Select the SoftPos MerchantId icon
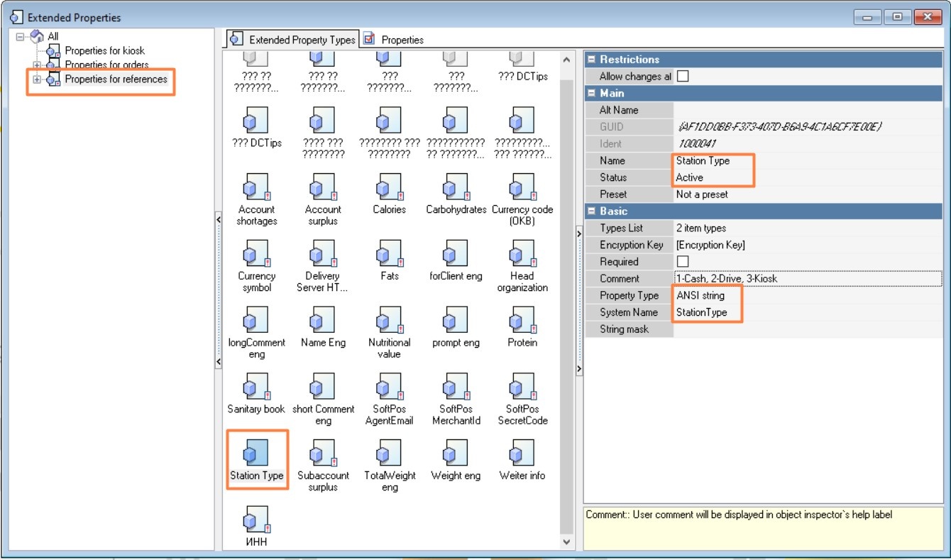Image resolution: width=951 pixels, height=560 pixels. [x=456, y=388]
